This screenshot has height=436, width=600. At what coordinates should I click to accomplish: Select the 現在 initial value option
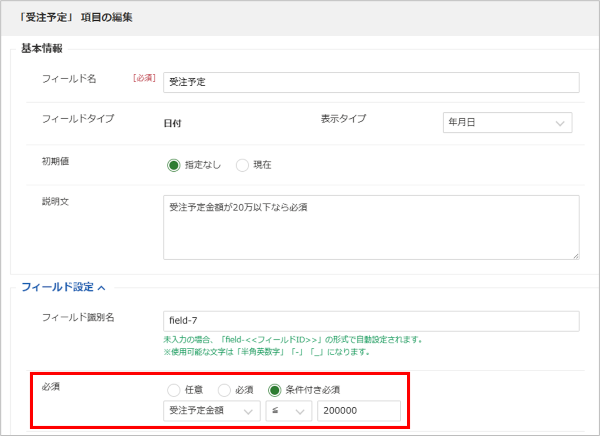pos(242,165)
